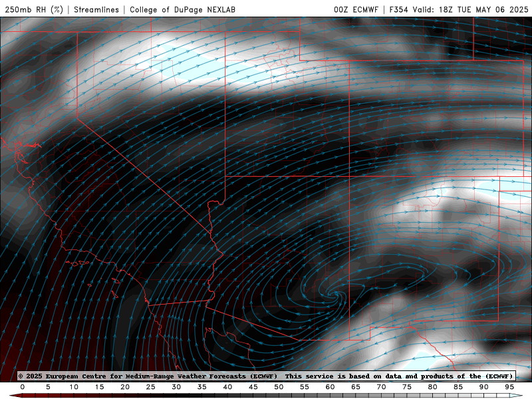Select the "Streamlines" label in the header
The width and height of the screenshot is (532, 399).
click(96, 9)
